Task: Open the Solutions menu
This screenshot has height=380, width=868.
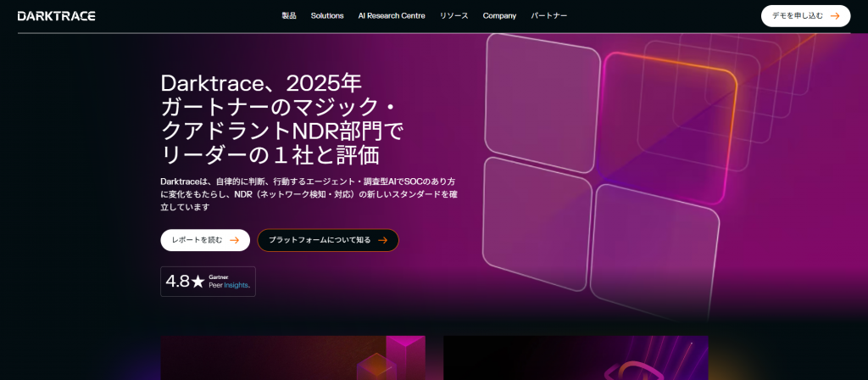Action: [327, 16]
